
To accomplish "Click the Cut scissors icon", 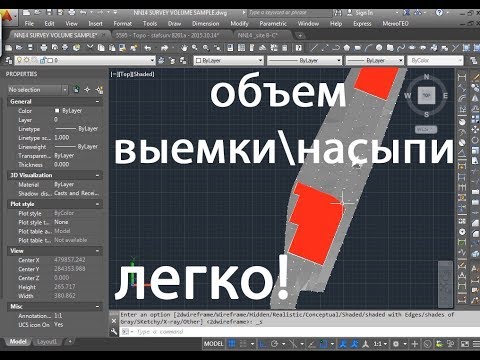I will point(90,48).
